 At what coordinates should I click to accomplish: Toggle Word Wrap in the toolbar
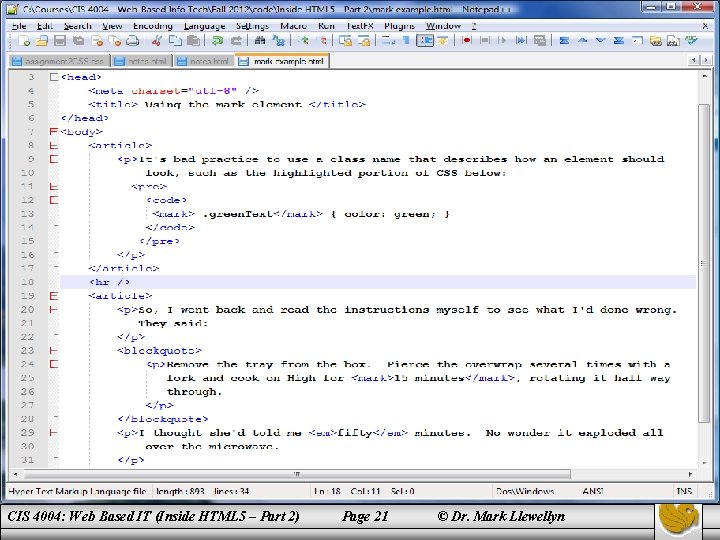coord(388,41)
